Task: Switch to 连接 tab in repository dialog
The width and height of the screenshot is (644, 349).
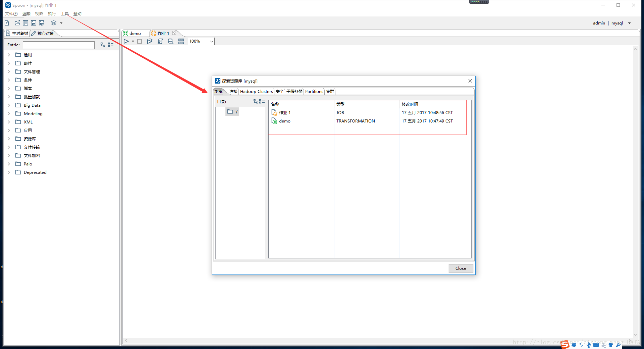Action: (233, 91)
